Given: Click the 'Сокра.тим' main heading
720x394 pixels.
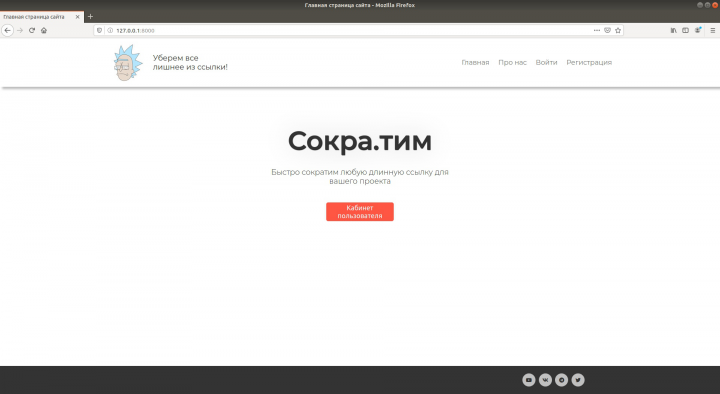Looking at the screenshot, I should click(360, 141).
